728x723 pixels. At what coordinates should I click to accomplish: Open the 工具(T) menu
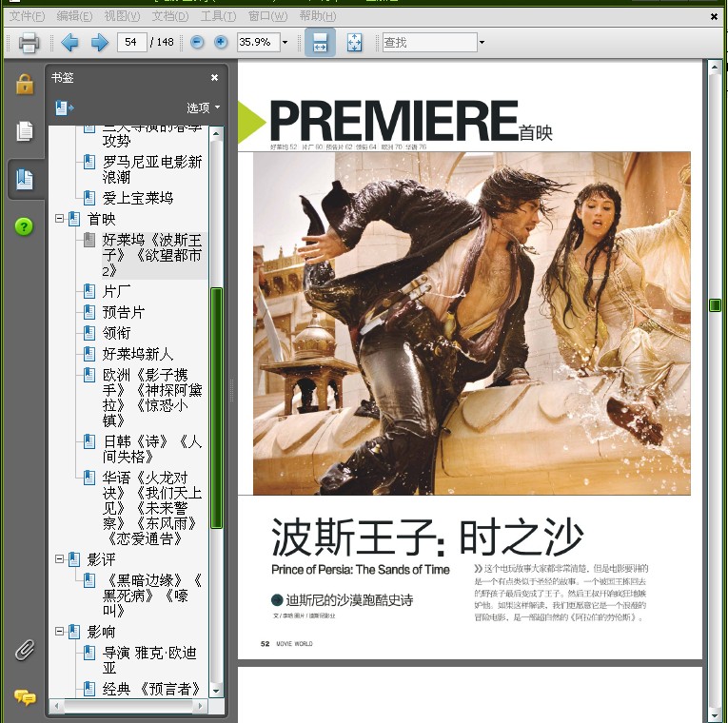click(218, 16)
